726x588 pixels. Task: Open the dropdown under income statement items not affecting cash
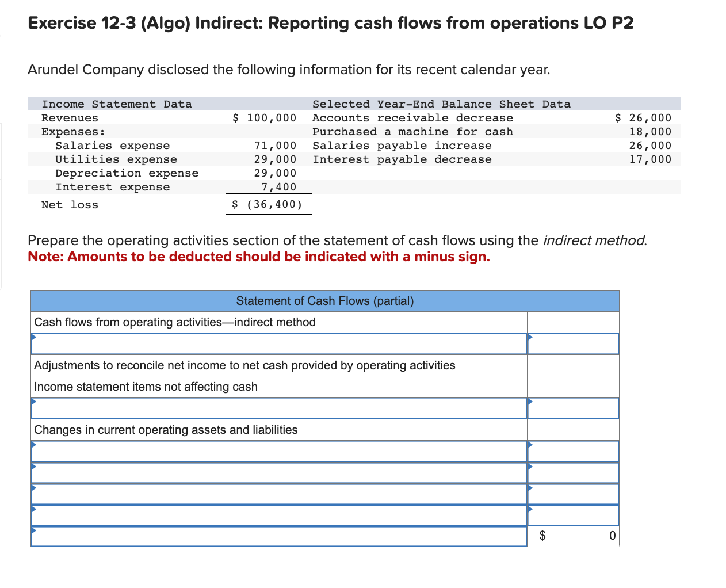tap(278, 408)
